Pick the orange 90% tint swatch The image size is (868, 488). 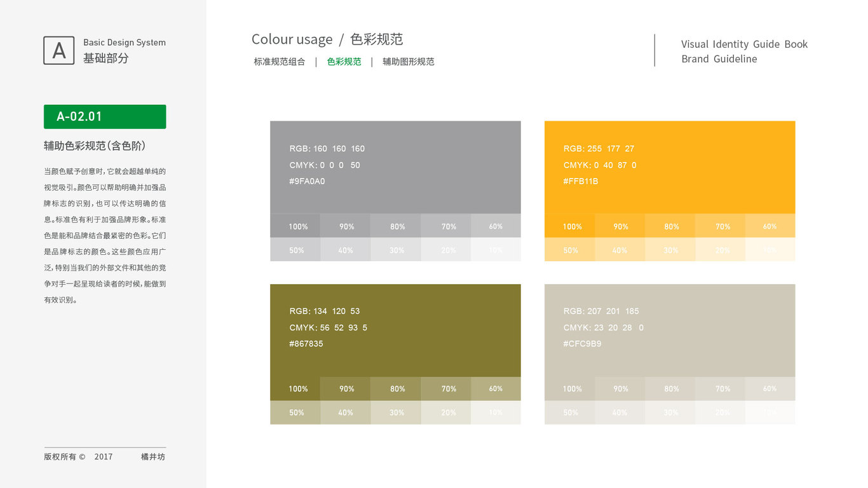coord(620,226)
